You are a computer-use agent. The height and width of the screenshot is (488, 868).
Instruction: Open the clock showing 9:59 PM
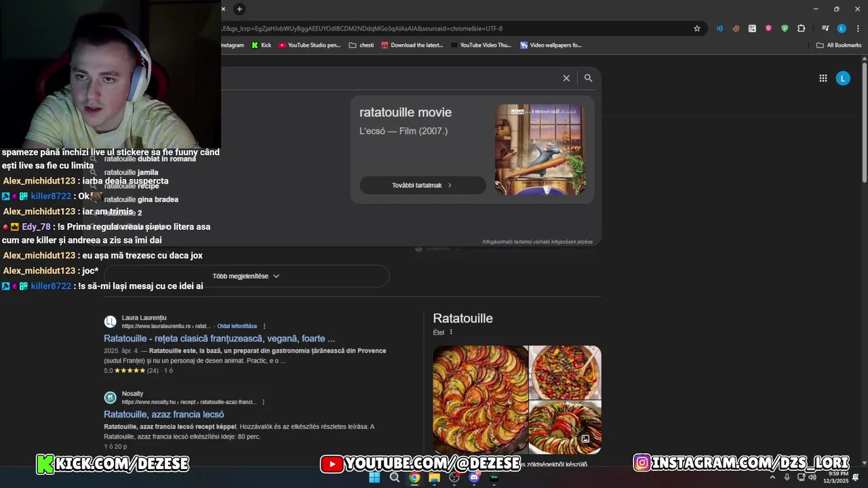coord(835,477)
